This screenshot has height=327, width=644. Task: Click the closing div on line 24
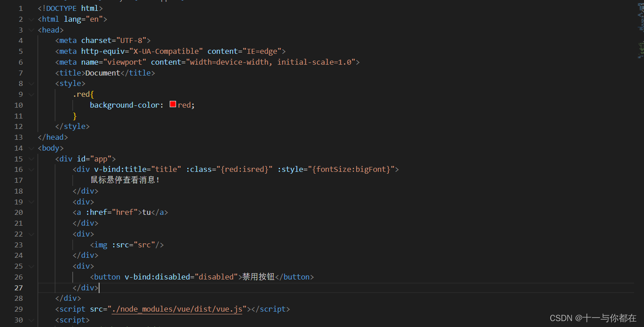pyautogui.click(x=86, y=256)
